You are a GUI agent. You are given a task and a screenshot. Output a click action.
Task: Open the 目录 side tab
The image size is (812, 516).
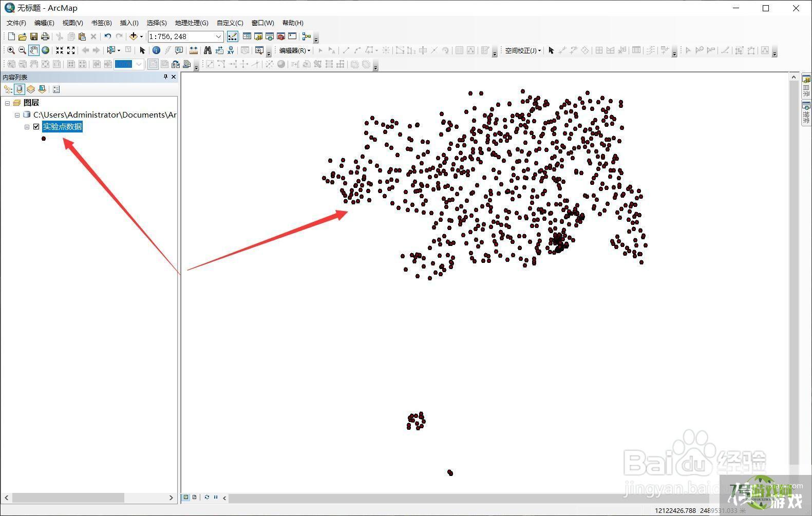pyautogui.click(x=806, y=86)
